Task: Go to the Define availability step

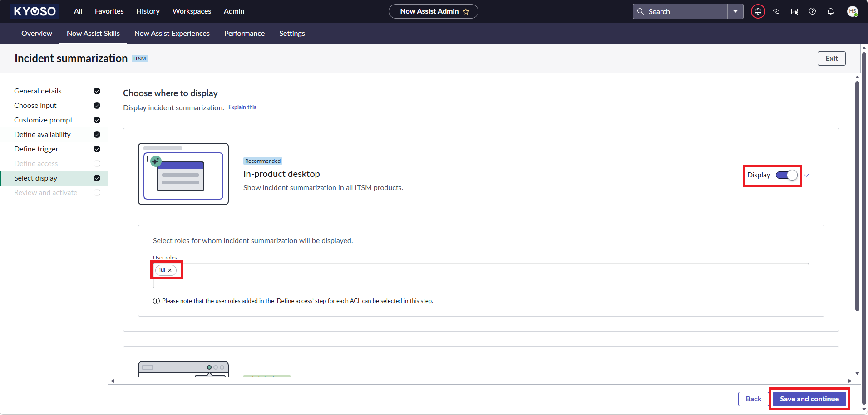Action: coord(43,135)
